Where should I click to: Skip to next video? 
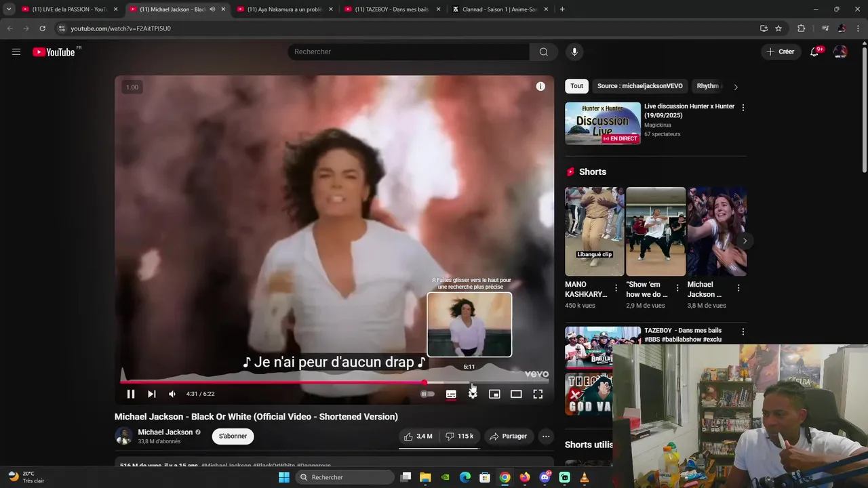[152, 394]
